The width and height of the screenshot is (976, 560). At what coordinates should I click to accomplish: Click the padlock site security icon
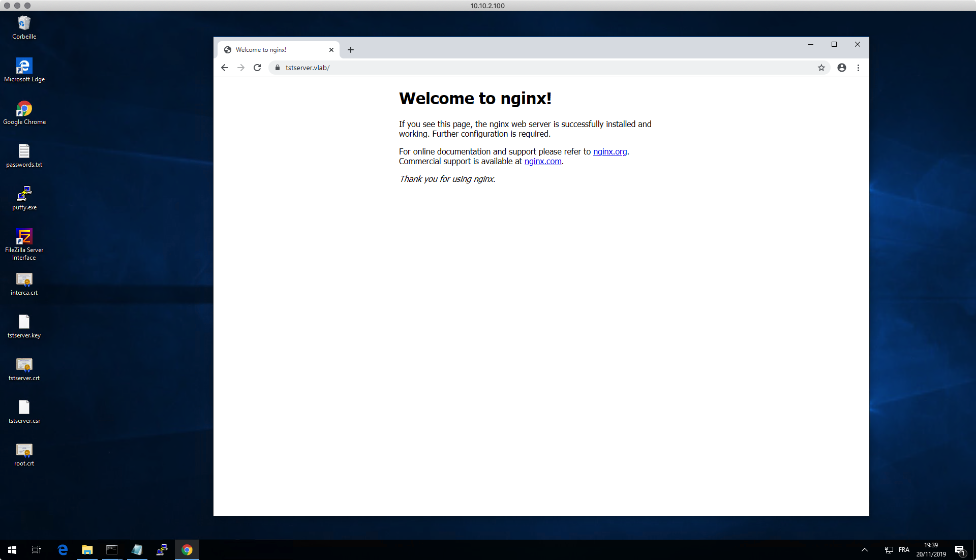click(278, 68)
